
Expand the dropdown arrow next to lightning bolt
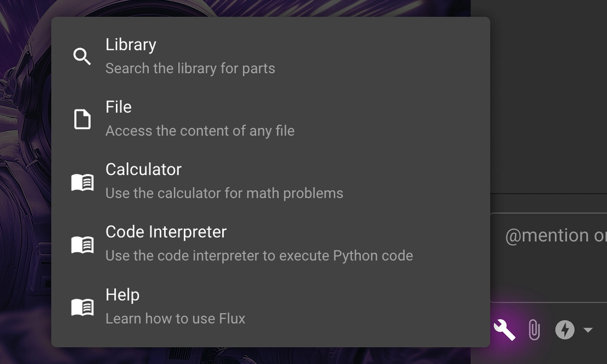pyautogui.click(x=588, y=330)
